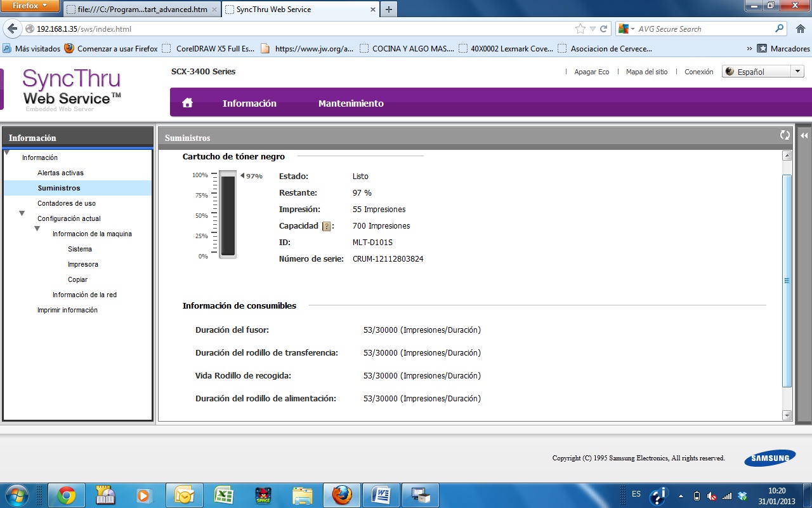This screenshot has height=508, width=812.
Task: Open Mantenimiento menu tab
Action: pos(351,103)
